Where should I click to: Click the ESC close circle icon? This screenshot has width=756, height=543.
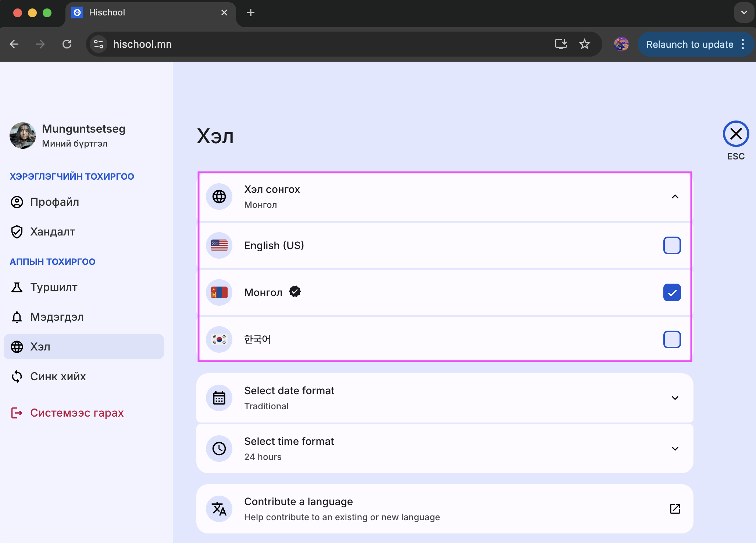point(736,134)
